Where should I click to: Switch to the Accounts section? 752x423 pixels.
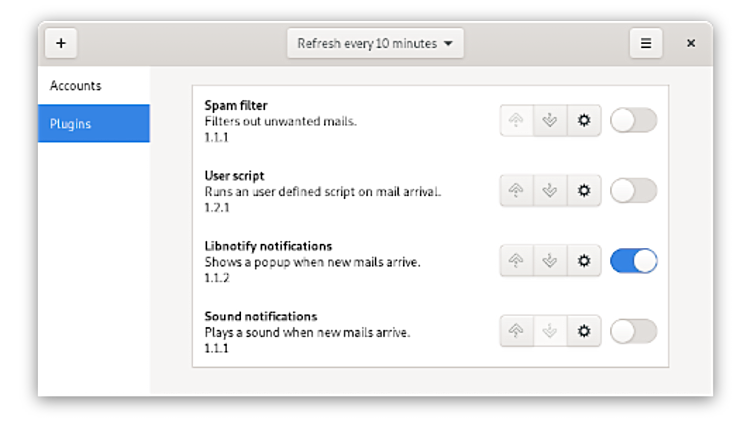[94, 86]
